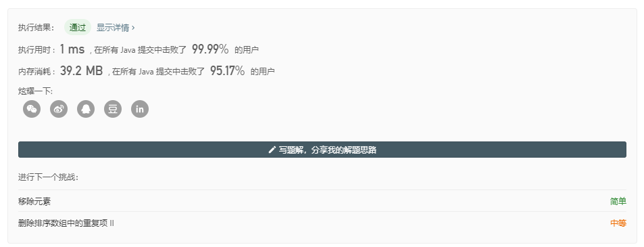This screenshot has width=644, height=247.
Task: Share result via WeChat icon
Action: pyautogui.click(x=32, y=109)
